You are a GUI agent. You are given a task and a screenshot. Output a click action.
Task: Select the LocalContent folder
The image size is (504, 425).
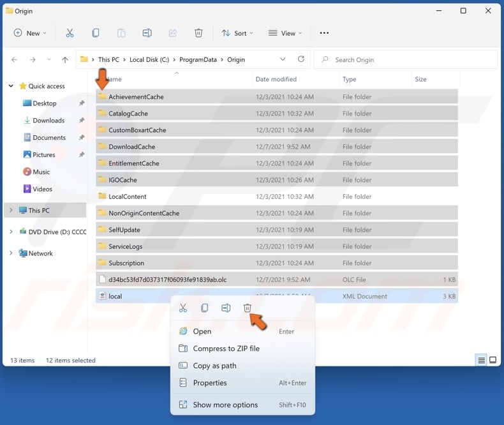(277, 197)
